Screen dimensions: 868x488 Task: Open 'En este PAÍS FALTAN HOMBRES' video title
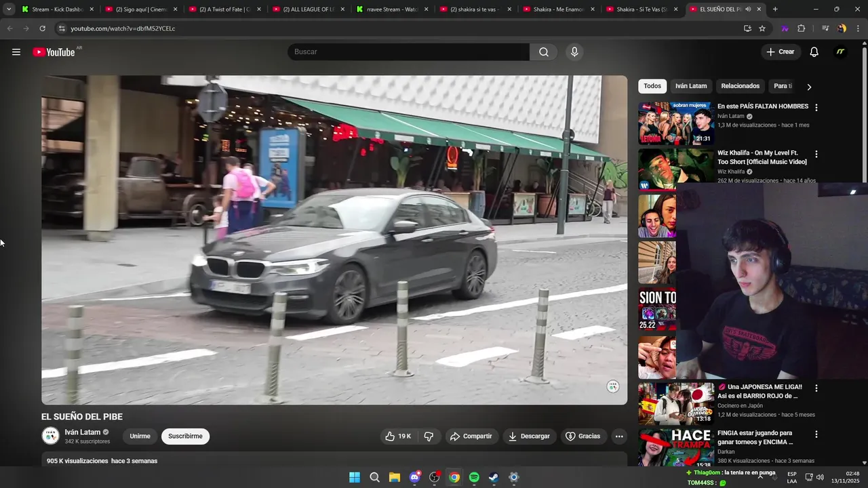(x=763, y=106)
